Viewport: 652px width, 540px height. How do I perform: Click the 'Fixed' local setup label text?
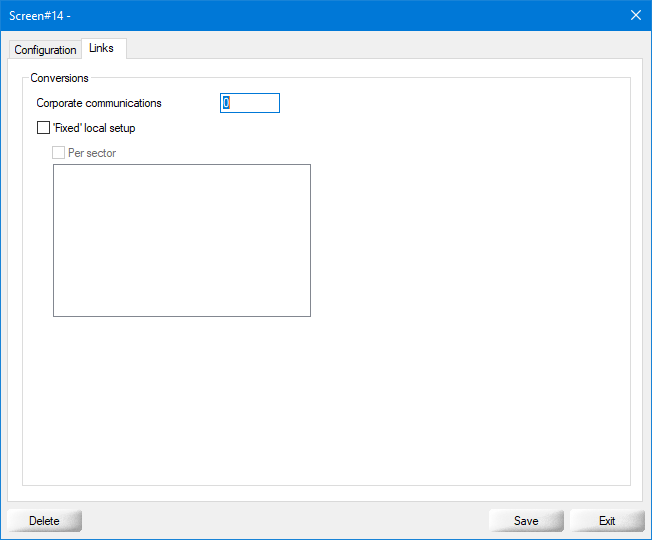tap(93, 128)
